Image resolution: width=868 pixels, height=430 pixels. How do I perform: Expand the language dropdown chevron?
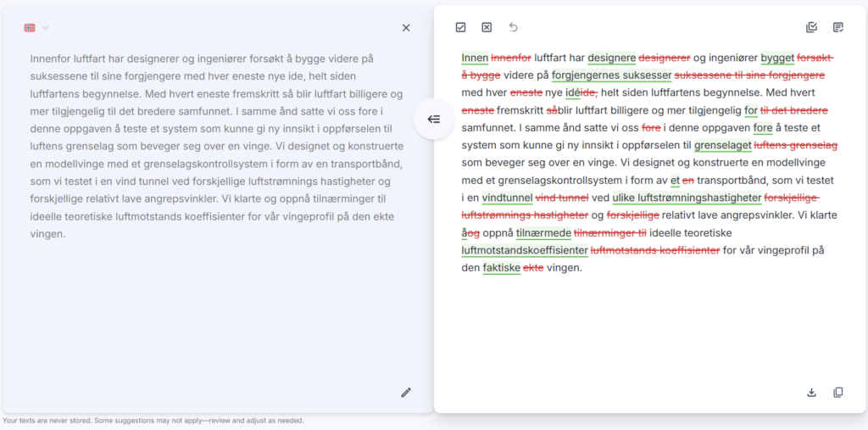coord(46,28)
